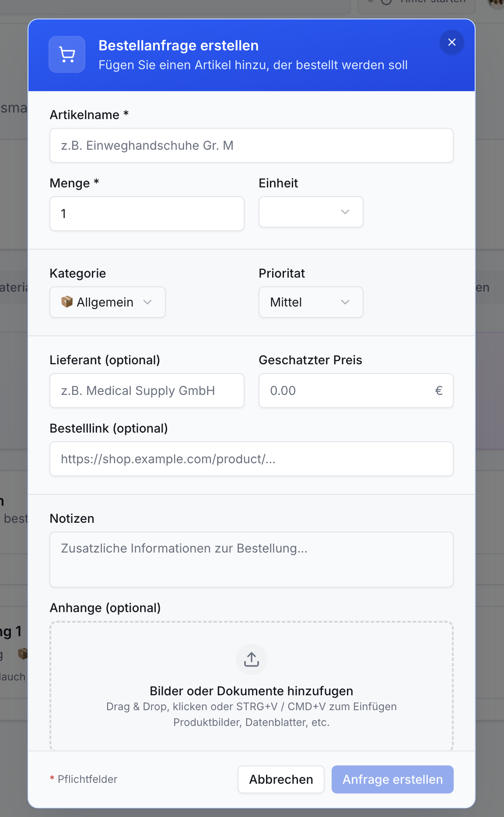Click the Notizen text area
This screenshot has height=817, width=504.
tap(252, 560)
